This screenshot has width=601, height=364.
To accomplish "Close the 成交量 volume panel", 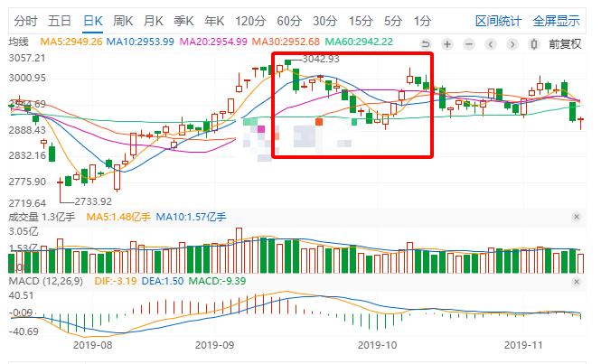I will click(576, 217).
